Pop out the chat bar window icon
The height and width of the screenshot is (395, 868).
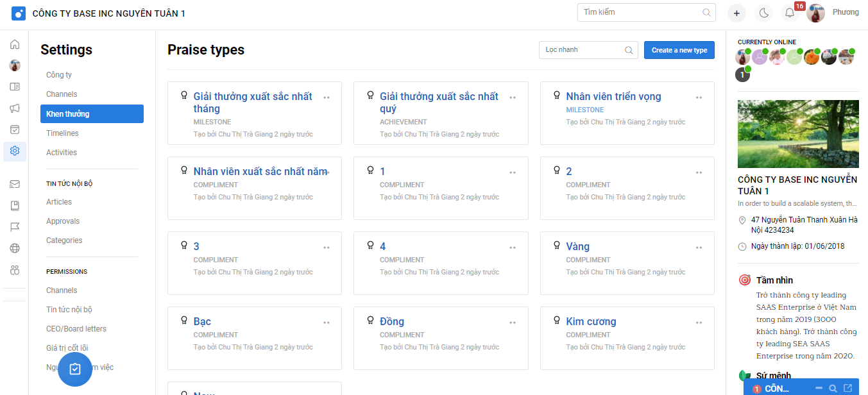848,389
